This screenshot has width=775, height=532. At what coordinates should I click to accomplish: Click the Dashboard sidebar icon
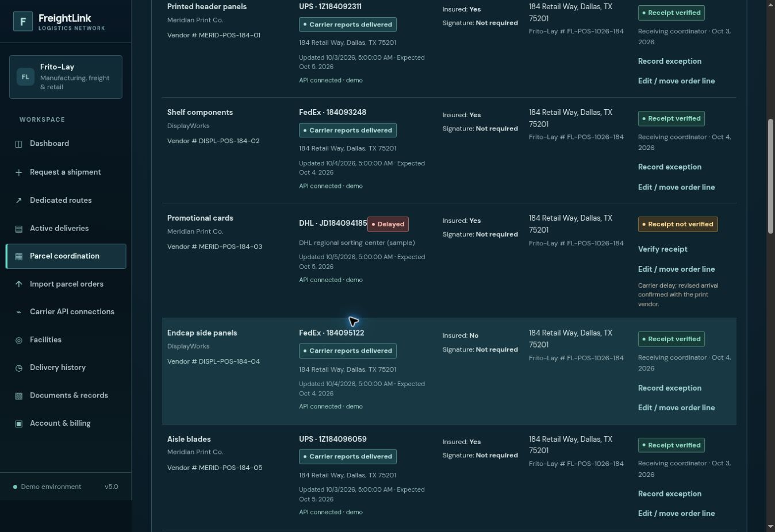(18, 144)
